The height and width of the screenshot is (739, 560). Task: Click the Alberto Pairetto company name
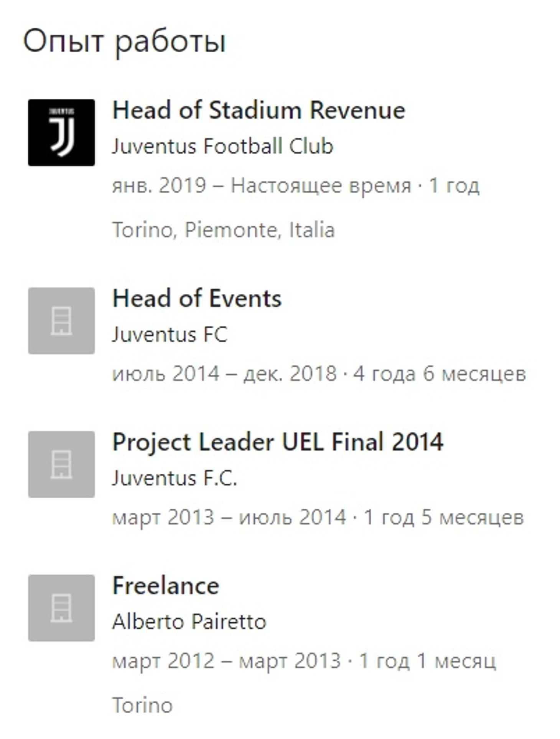(189, 621)
